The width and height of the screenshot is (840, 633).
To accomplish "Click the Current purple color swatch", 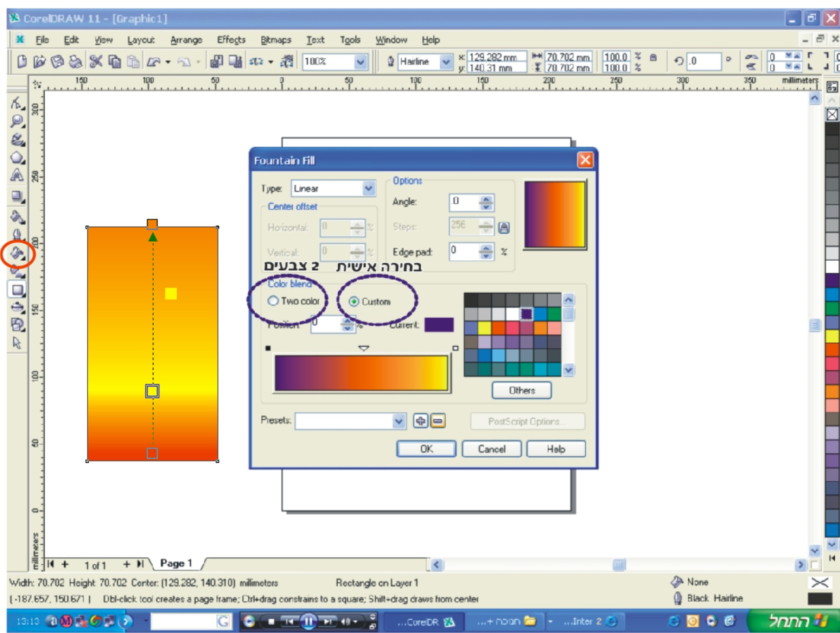I will pos(439,324).
